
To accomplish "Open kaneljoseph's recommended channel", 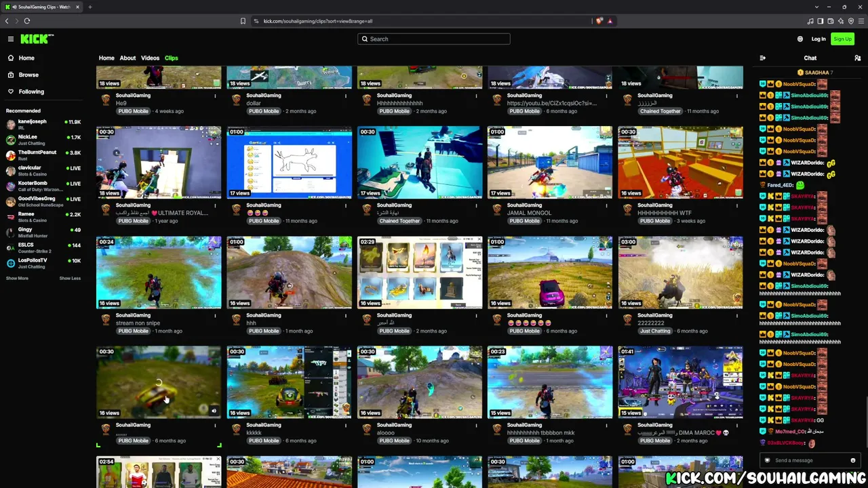I will [43, 124].
